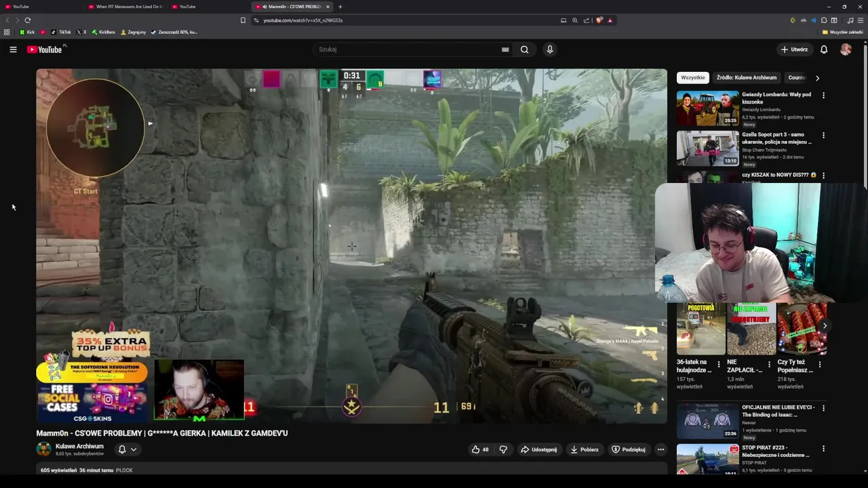868x488 pixels.
Task: Go back in browser history
Action: pos(7,20)
